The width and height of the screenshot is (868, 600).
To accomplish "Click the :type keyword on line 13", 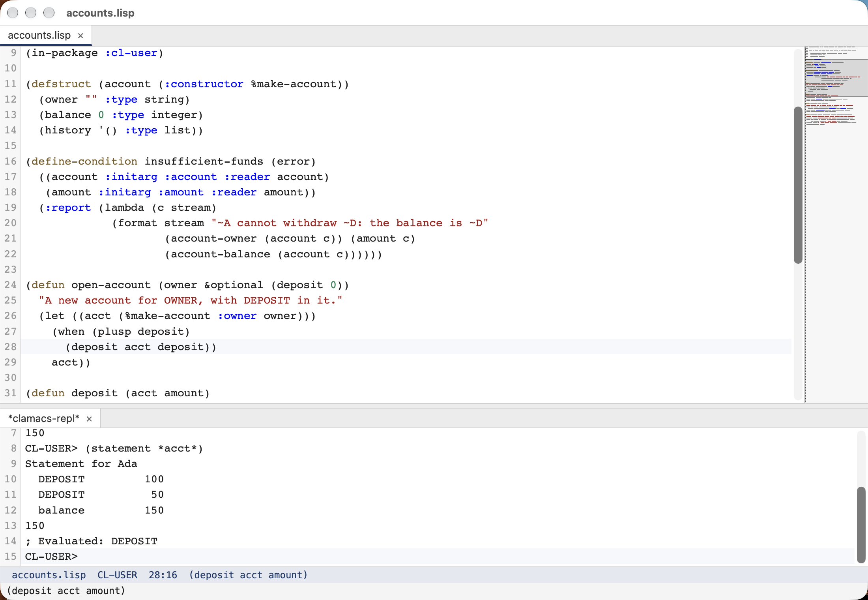I will [x=128, y=115].
